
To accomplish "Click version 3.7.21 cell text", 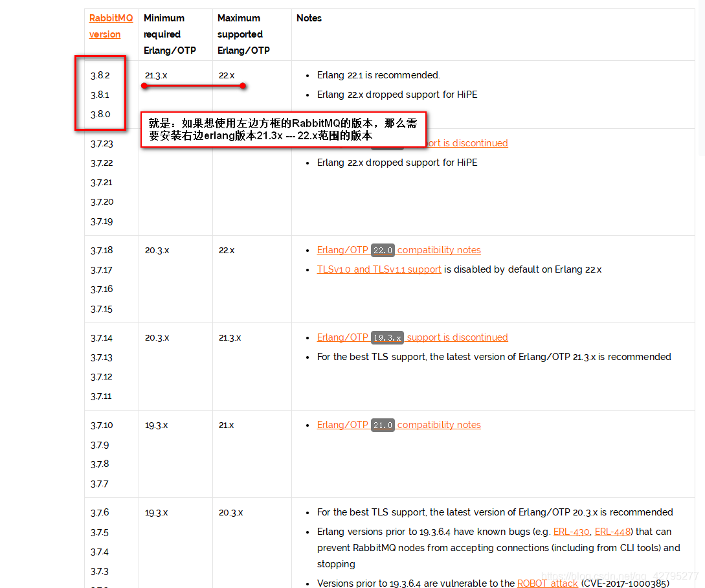I will tap(101, 183).
